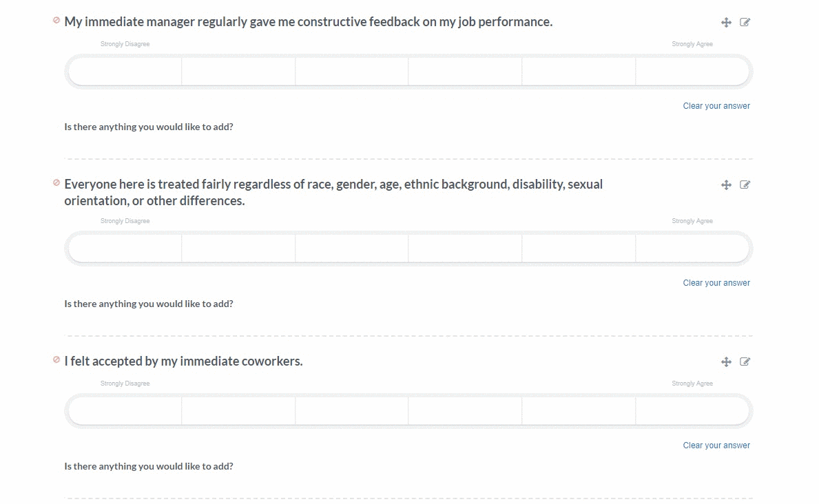Select third scale segment for treated fairly question
This screenshot has height=504, width=819.
pos(351,249)
